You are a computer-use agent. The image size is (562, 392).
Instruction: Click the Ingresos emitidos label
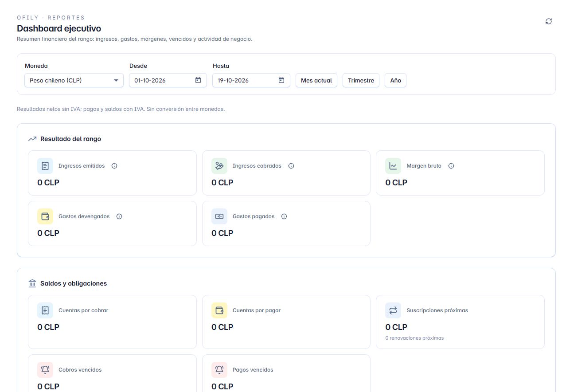click(x=82, y=166)
